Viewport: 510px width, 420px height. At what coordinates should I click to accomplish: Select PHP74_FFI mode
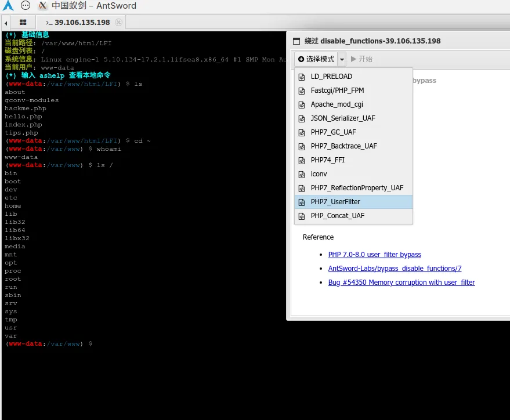353,160
